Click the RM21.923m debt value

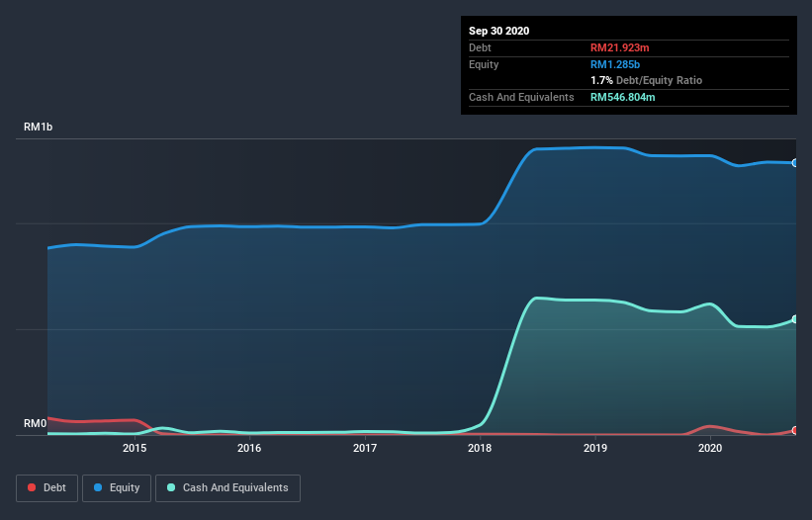tap(619, 47)
